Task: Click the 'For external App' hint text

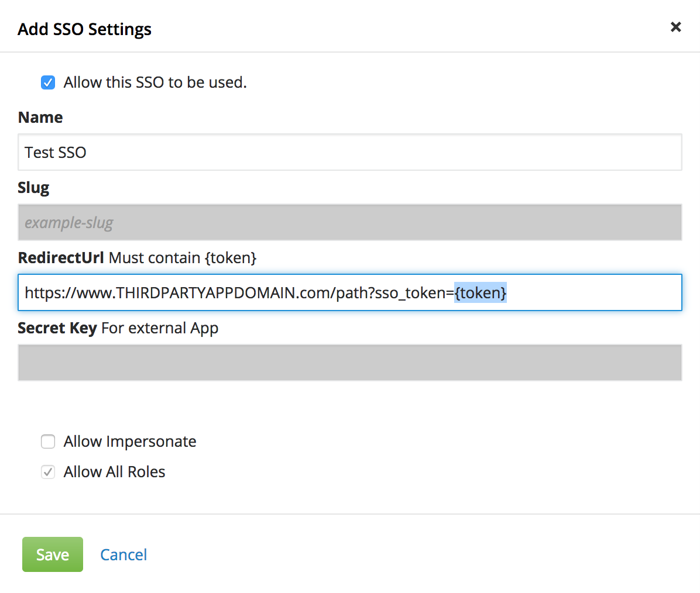Action: tap(160, 328)
